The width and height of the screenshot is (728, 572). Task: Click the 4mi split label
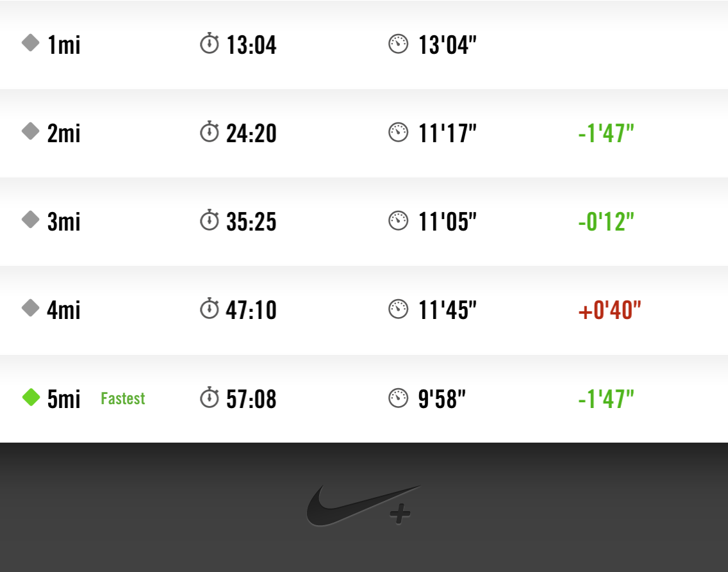(x=64, y=310)
